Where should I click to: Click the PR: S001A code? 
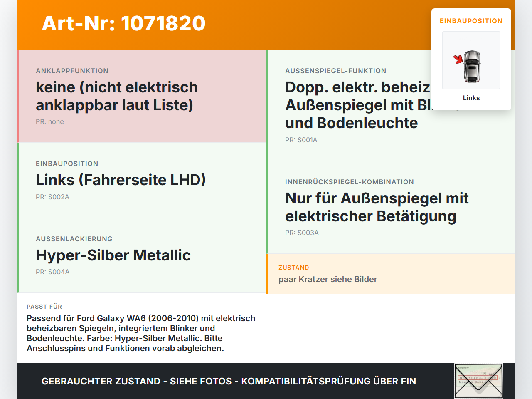[x=301, y=140]
